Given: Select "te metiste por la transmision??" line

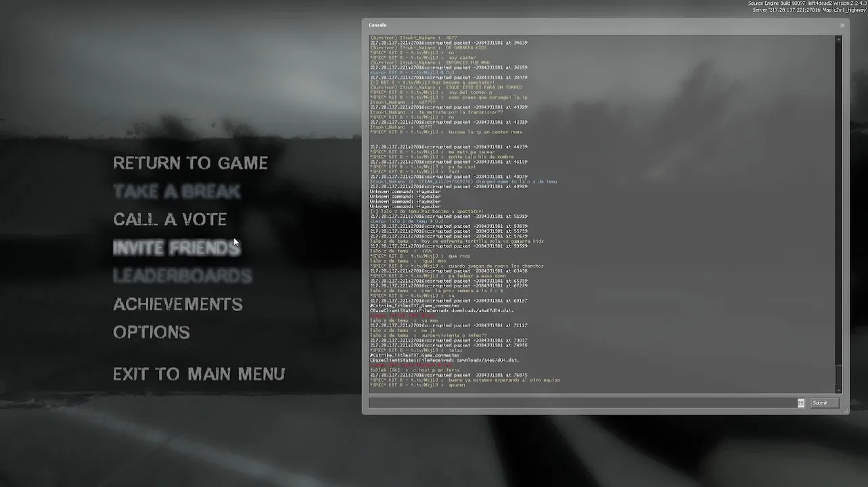Looking at the screenshot, I should (436, 112).
